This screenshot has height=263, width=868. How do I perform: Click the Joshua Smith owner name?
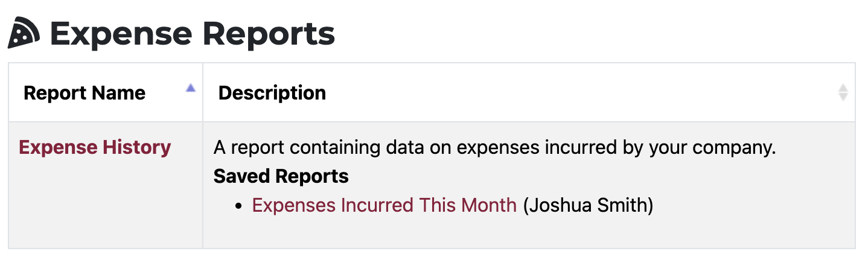[x=588, y=205]
